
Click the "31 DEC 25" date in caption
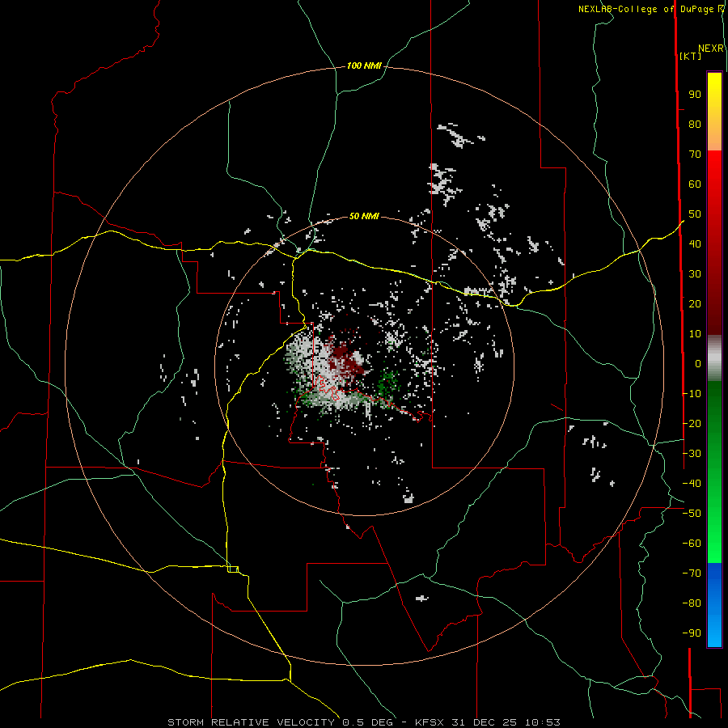click(485, 722)
